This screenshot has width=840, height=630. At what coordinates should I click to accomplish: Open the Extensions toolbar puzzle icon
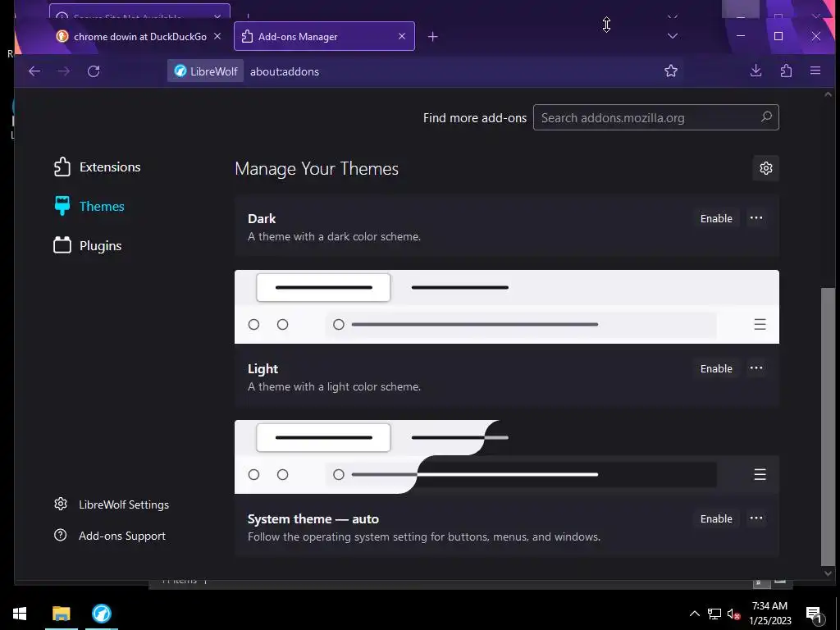tap(786, 71)
